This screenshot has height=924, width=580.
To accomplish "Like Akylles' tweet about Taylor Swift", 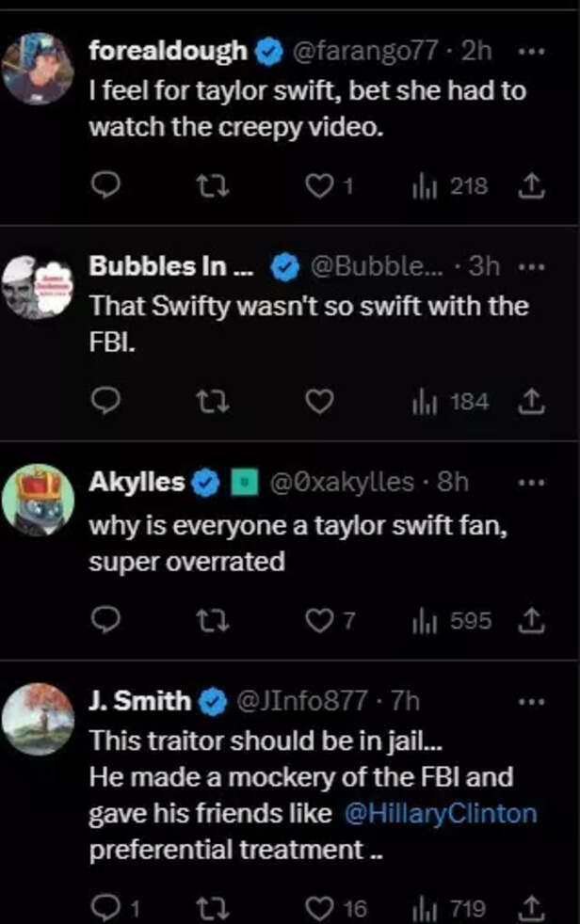I will (320, 621).
